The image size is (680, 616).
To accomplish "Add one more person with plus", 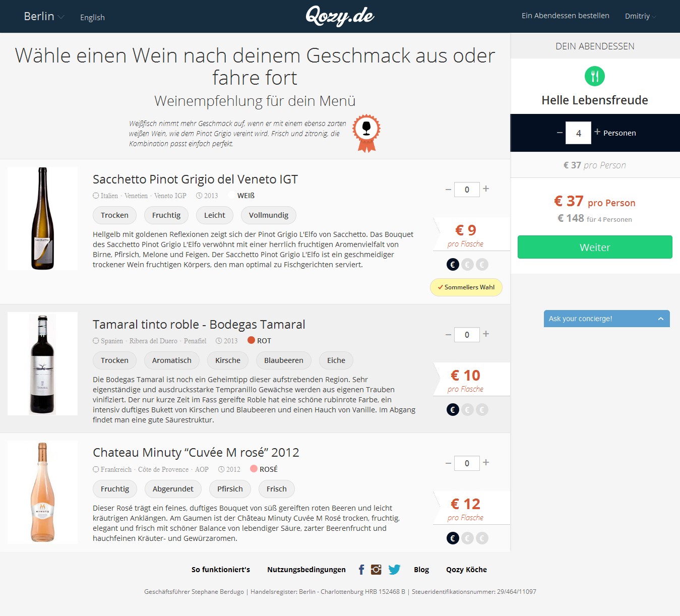I will [597, 132].
